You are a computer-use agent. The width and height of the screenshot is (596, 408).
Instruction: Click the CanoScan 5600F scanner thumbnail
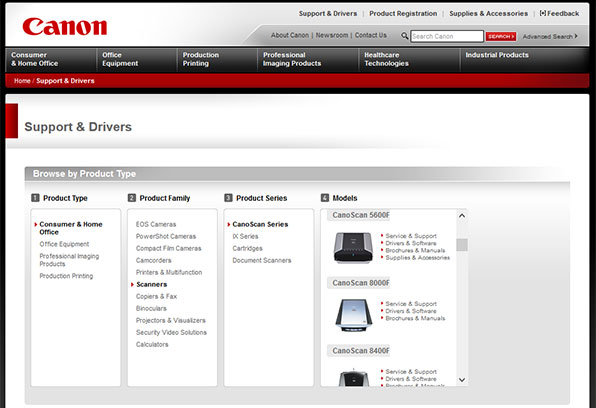353,247
